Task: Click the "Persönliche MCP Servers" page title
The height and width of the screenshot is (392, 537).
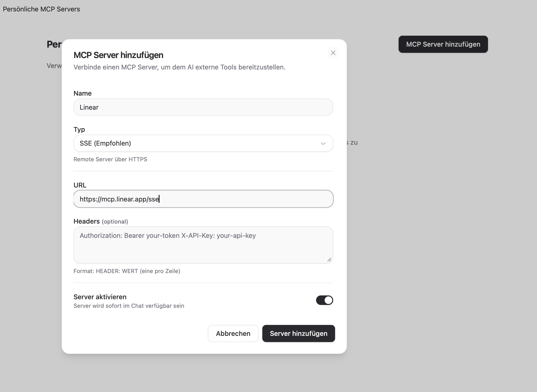Action: [41, 9]
